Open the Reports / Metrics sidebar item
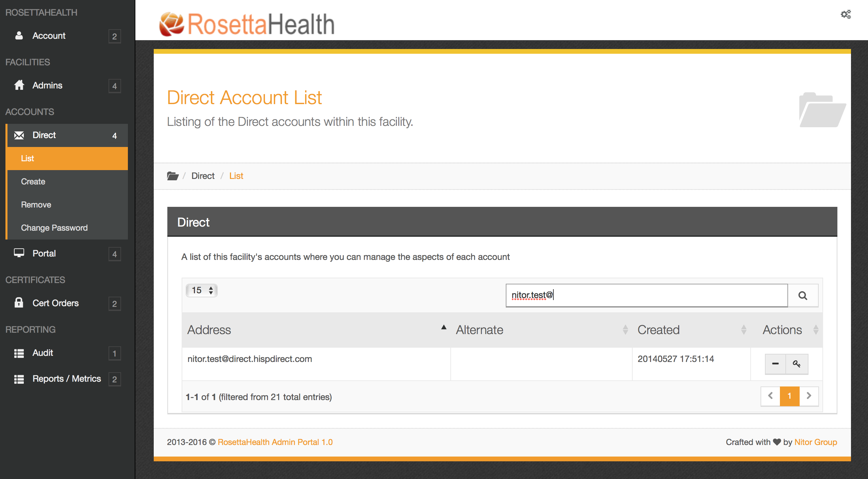This screenshot has width=868, height=479. 67,379
